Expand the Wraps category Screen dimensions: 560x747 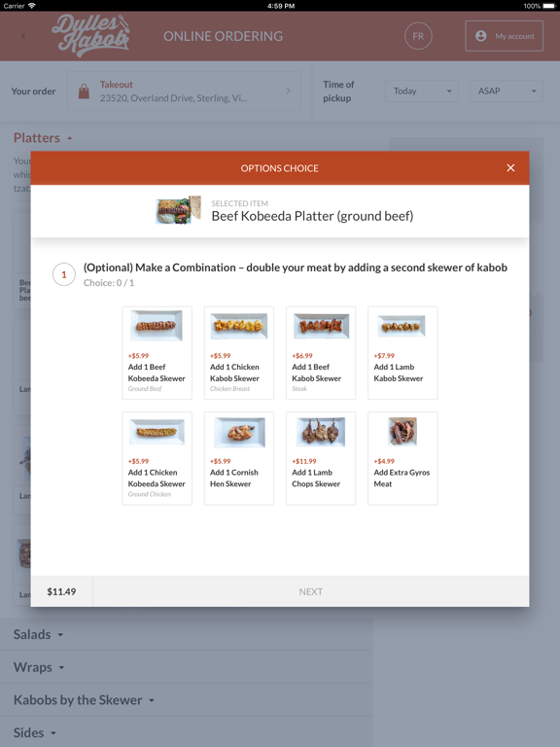click(x=39, y=667)
